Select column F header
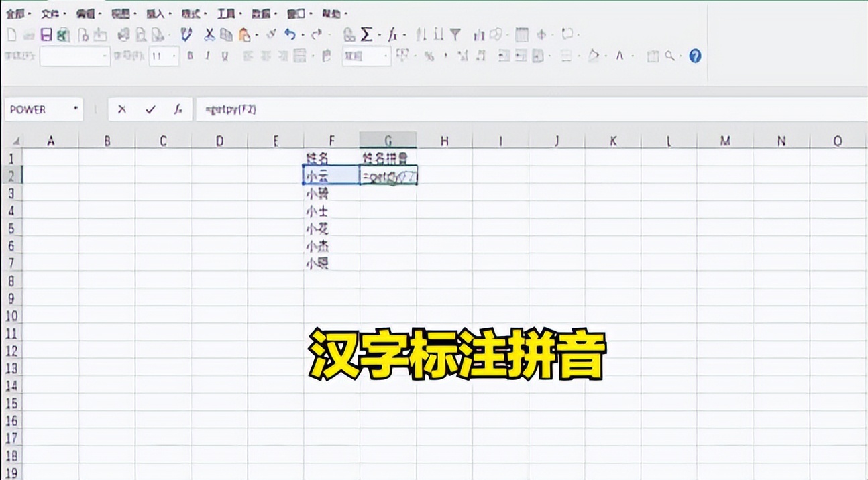Screen dimensions: 868x480 coord(331,140)
